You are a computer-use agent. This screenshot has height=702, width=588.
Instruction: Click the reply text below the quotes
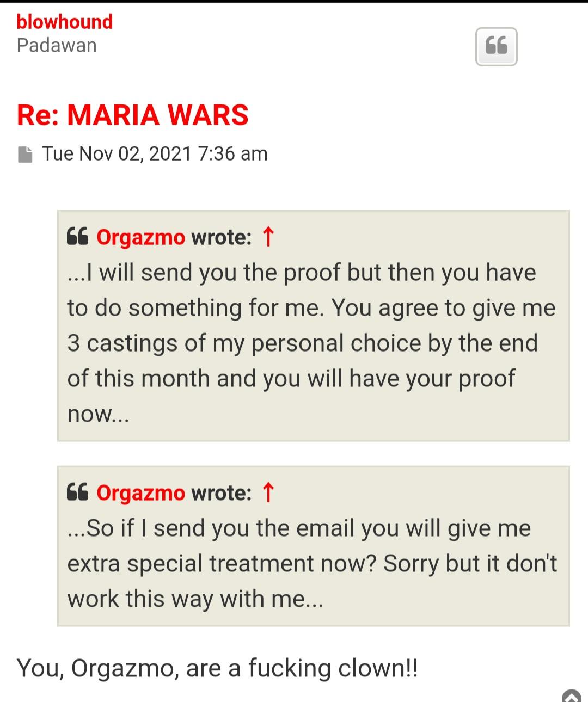coord(217,668)
